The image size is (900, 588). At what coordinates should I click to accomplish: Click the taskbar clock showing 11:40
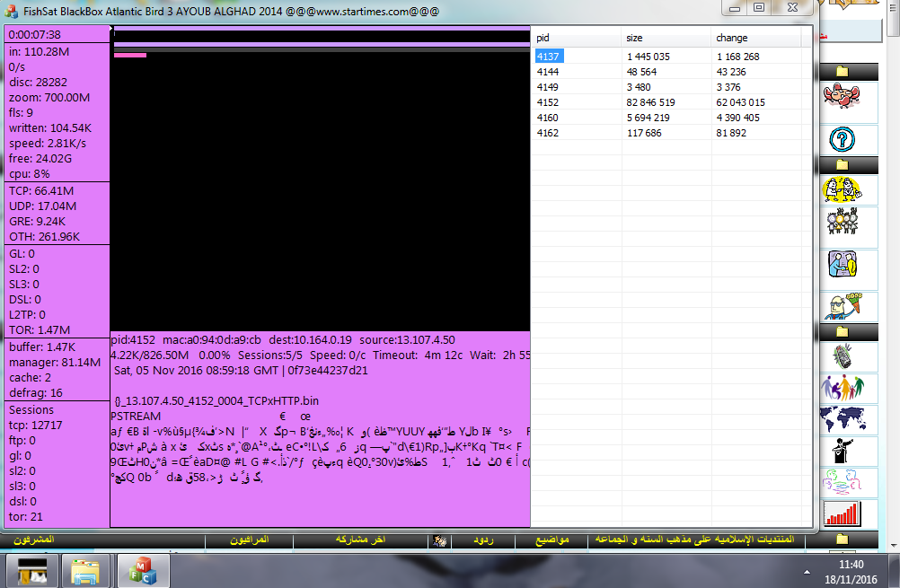point(850,570)
